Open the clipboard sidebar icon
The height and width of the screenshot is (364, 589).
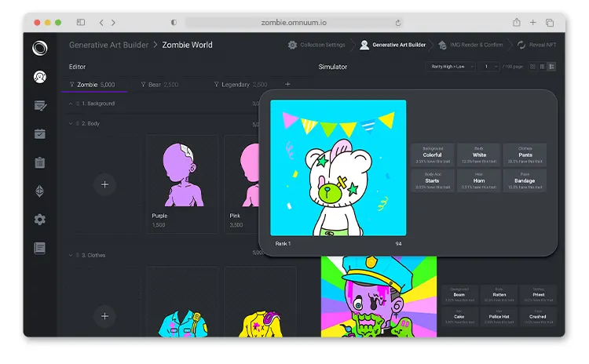pos(40,162)
